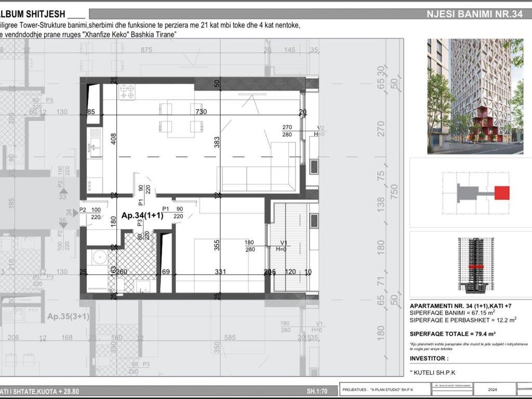Click the checkered bathroom floor tile area
532x399 pixels.
pos(136,255)
